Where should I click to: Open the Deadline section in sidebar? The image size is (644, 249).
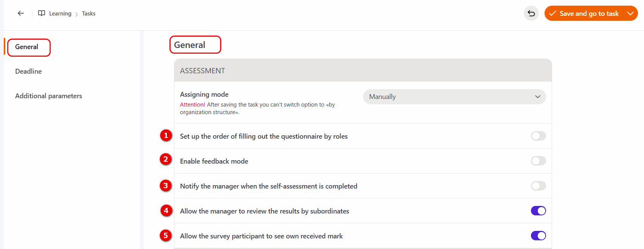pyautogui.click(x=28, y=71)
